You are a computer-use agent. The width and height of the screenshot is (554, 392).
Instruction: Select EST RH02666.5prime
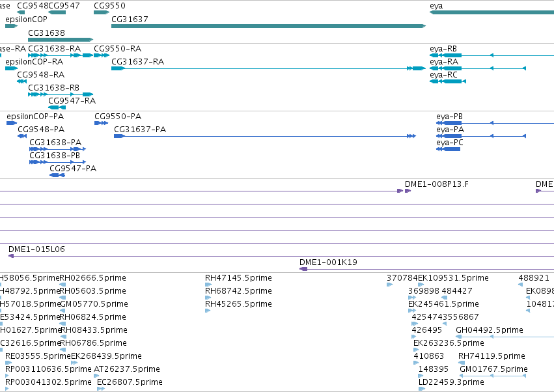[x=62, y=285]
